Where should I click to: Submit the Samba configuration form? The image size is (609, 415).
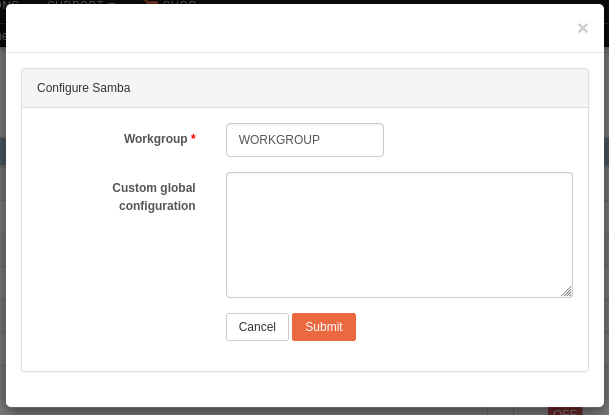[324, 327]
